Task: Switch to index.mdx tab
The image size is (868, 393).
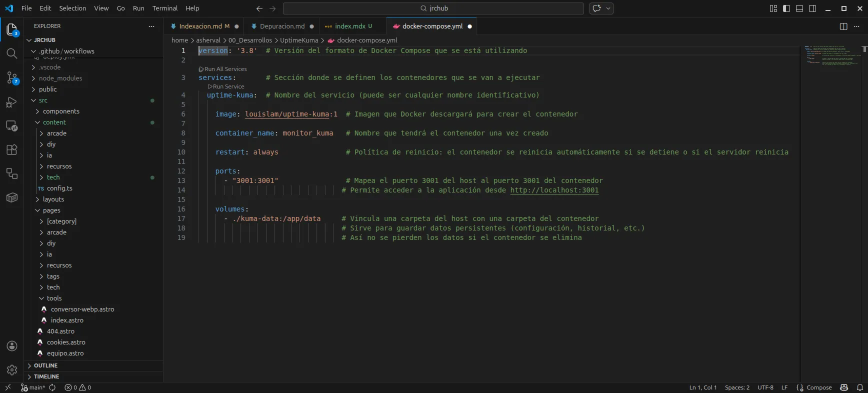Action: click(350, 26)
